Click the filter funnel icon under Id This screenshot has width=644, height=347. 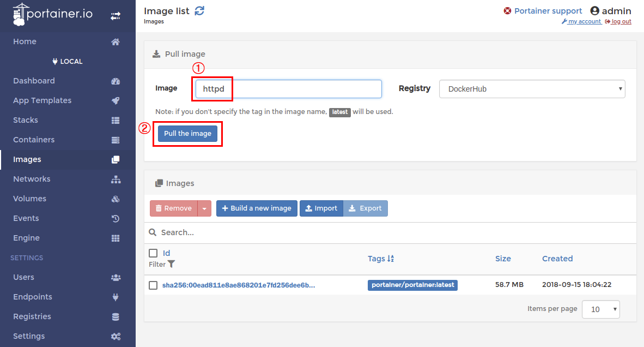tap(172, 264)
